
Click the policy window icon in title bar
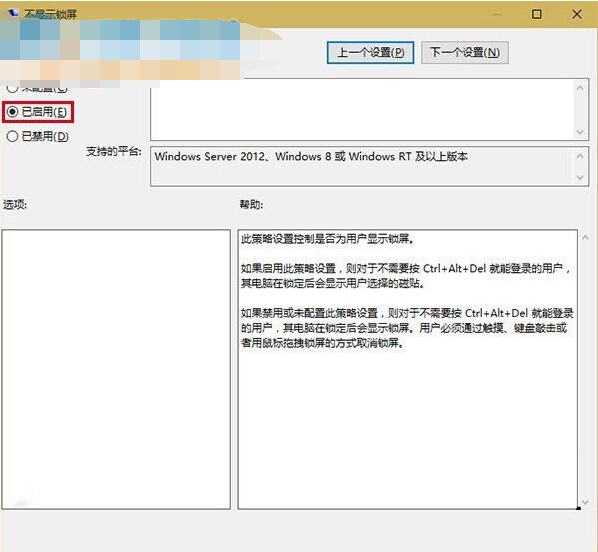[13, 13]
